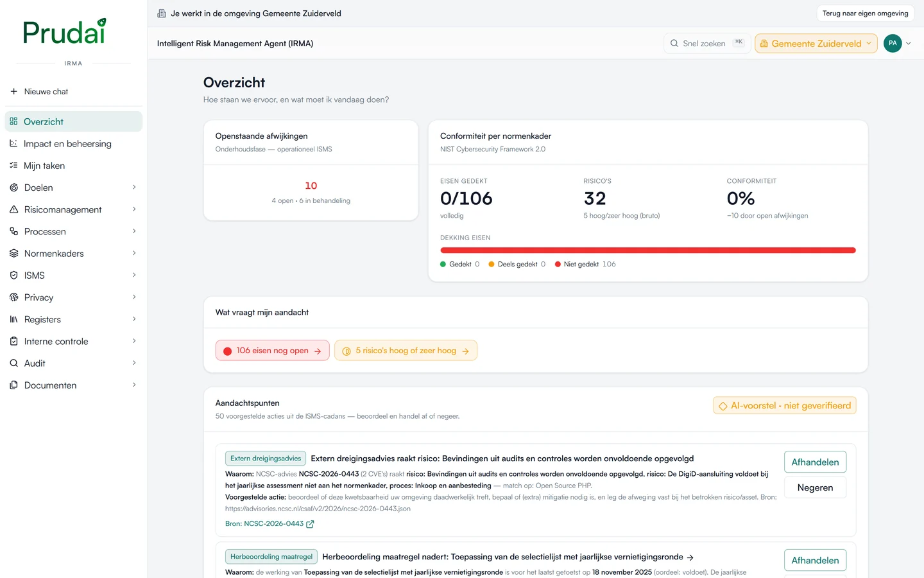Click Negeren for Extern dreigingsadvies item
The image size is (924, 578).
815,487
